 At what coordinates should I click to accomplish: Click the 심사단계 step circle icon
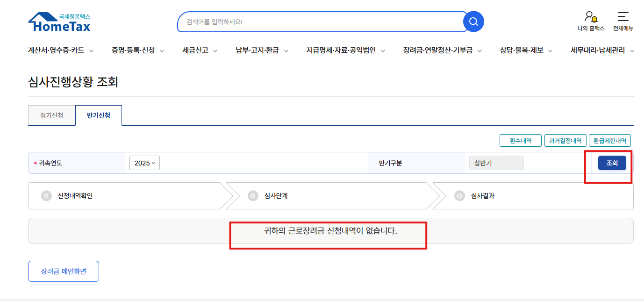(x=254, y=196)
